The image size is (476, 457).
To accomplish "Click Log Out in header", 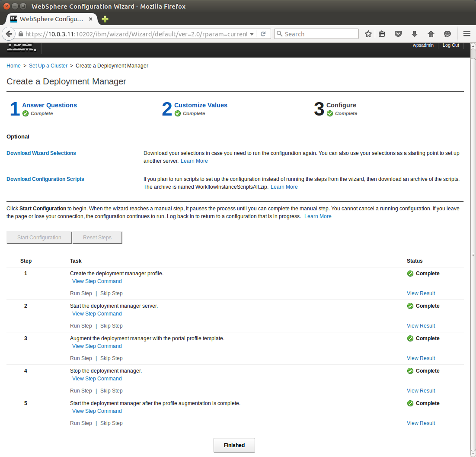I will click(451, 45).
